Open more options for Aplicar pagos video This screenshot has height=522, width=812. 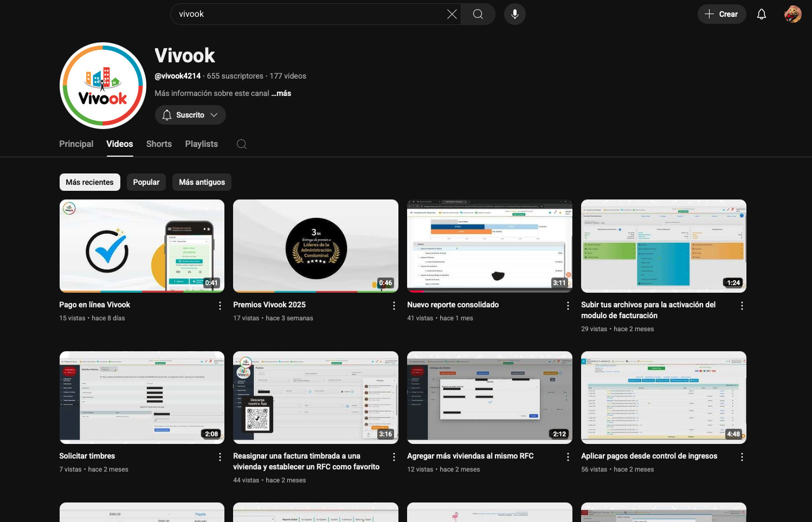coord(742,457)
